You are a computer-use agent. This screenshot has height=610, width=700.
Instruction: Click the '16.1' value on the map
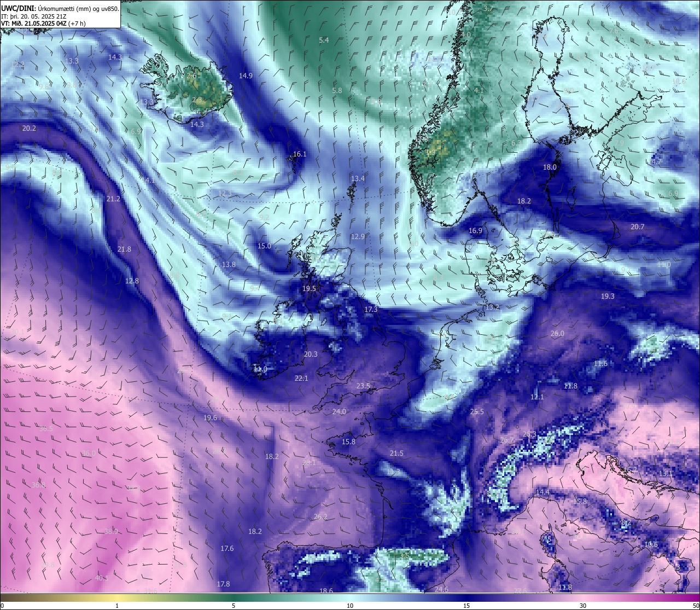tap(300, 154)
